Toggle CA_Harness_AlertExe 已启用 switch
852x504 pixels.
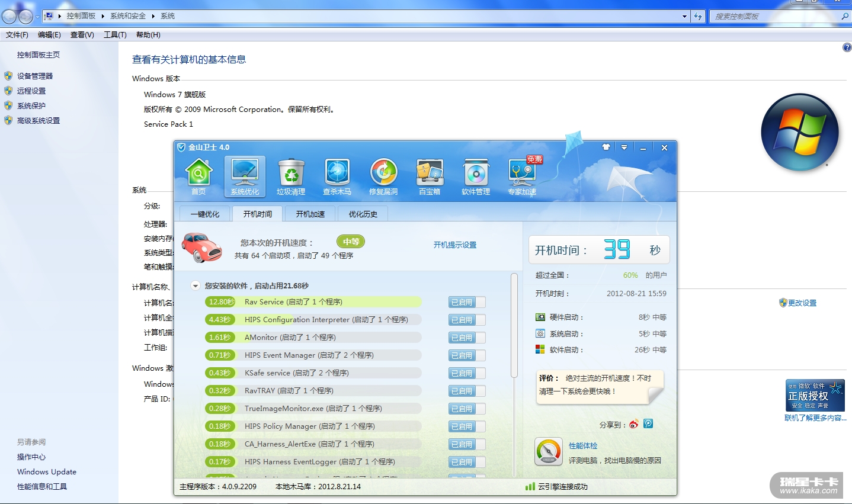(x=467, y=444)
